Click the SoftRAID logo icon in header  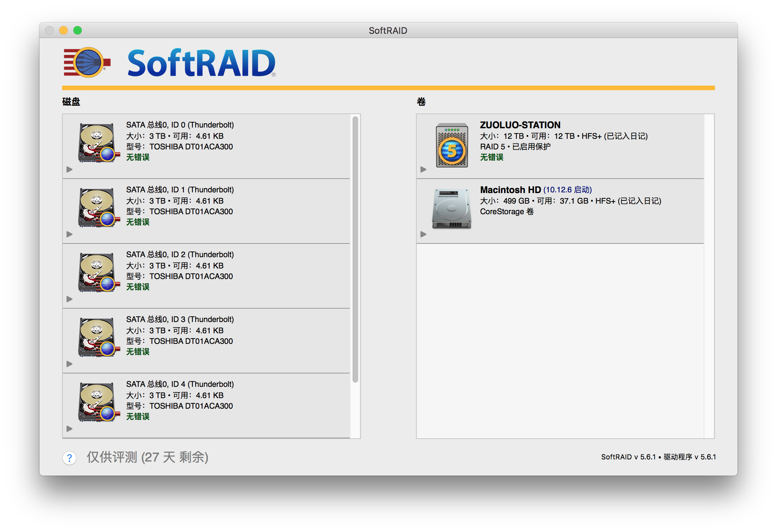[x=87, y=62]
